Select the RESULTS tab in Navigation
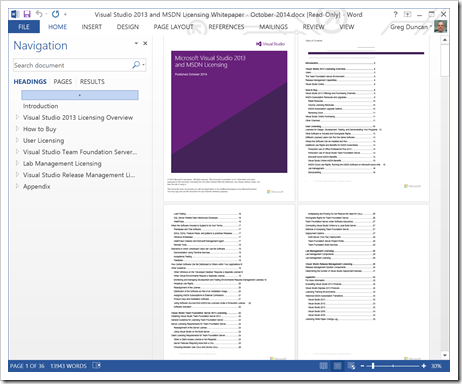 point(92,82)
